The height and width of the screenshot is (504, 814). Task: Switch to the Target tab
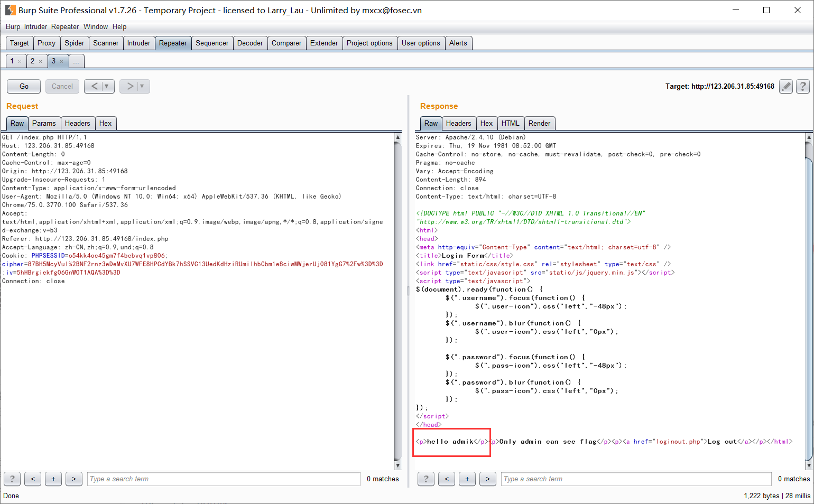(20, 43)
